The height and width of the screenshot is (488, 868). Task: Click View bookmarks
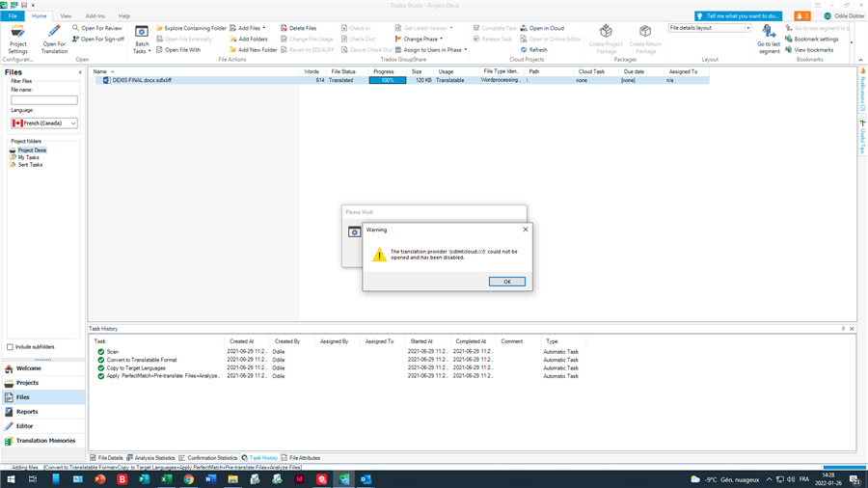click(809, 50)
